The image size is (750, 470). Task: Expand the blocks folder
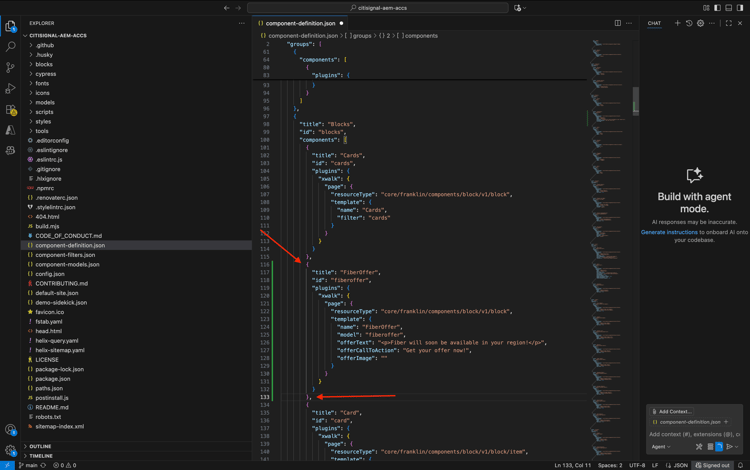tap(44, 64)
